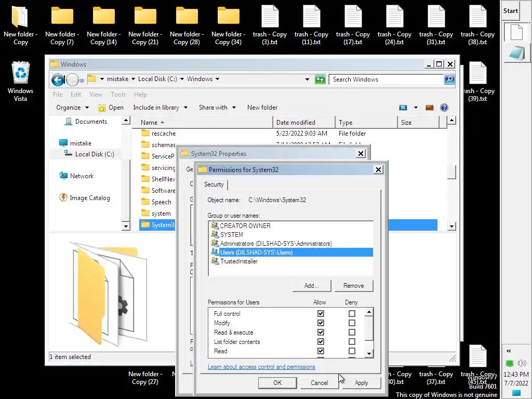The height and width of the screenshot is (399, 532).
Task: Open the Edit menu
Action: [x=76, y=95]
